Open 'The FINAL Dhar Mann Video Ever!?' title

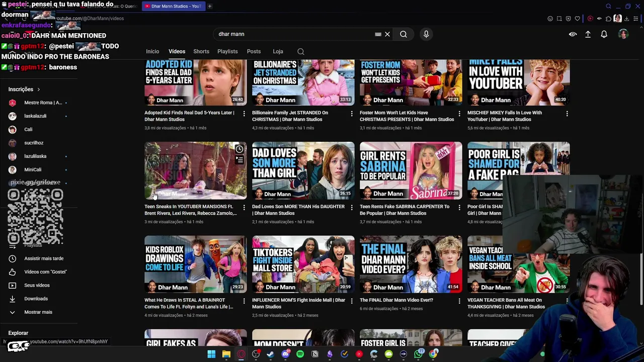pyautogui.click(x=396, y=300)
